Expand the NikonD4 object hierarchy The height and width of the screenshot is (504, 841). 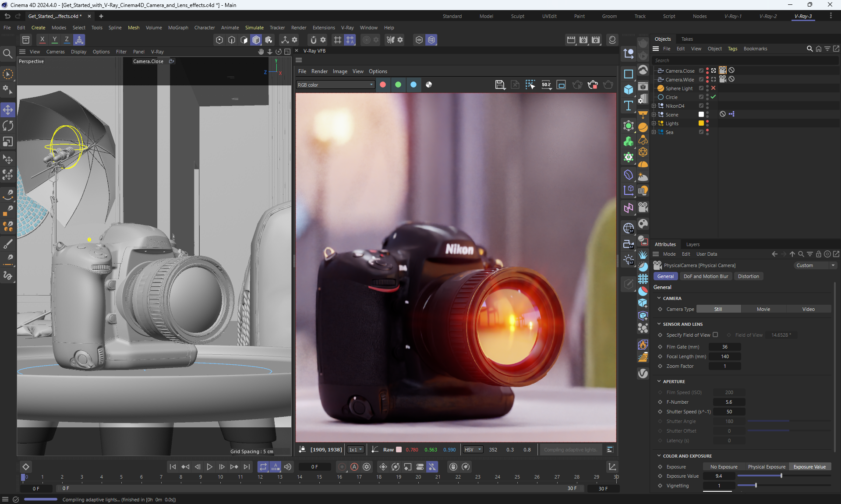(654, 106)
